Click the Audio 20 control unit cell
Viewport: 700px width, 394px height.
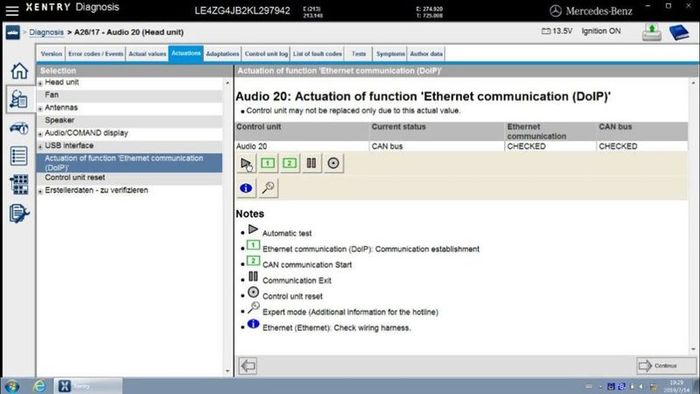[x=302, y=146]
